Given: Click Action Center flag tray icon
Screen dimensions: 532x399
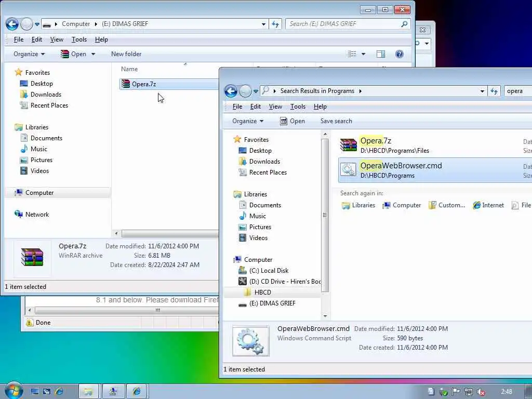Looking at the screenshot, I should (456, 392).
